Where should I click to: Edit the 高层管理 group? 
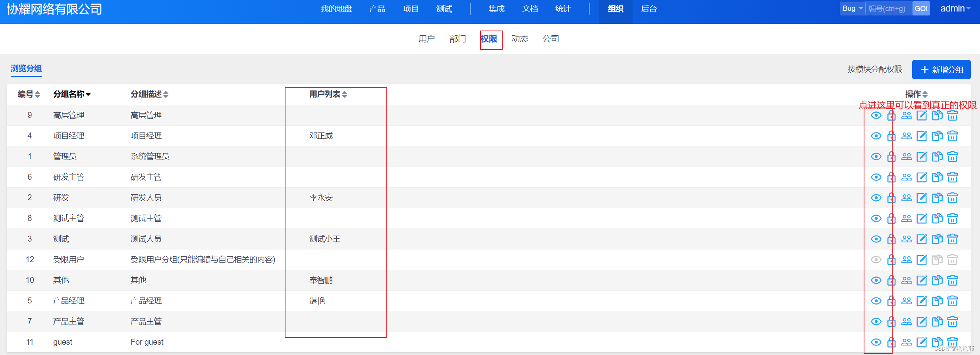pos(922,115)
